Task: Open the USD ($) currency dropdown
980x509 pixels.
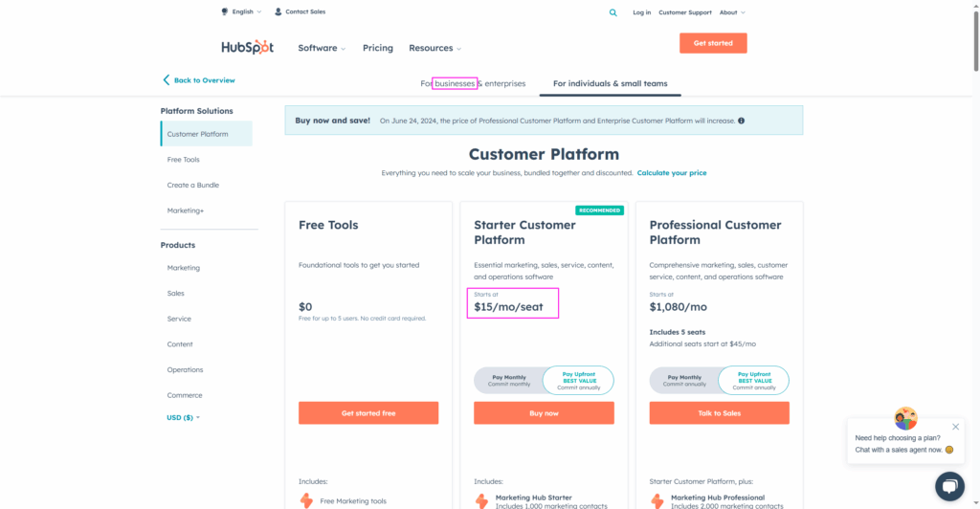Action: [x=183, y=417]
